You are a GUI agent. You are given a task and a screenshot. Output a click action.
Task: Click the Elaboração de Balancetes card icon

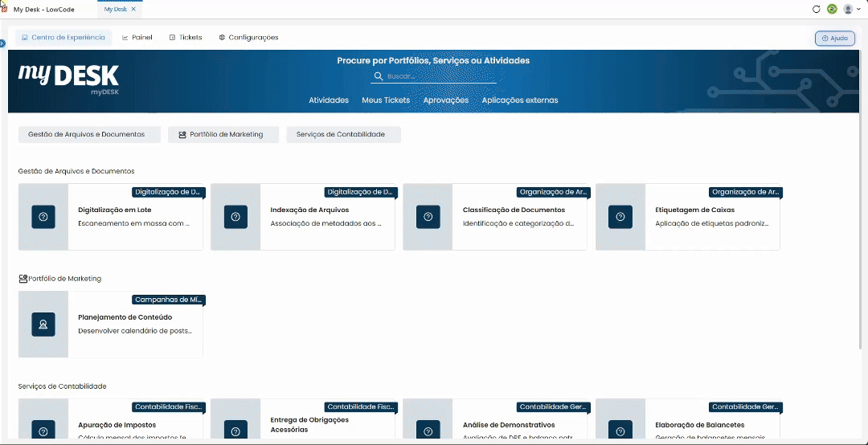[620, 431]
